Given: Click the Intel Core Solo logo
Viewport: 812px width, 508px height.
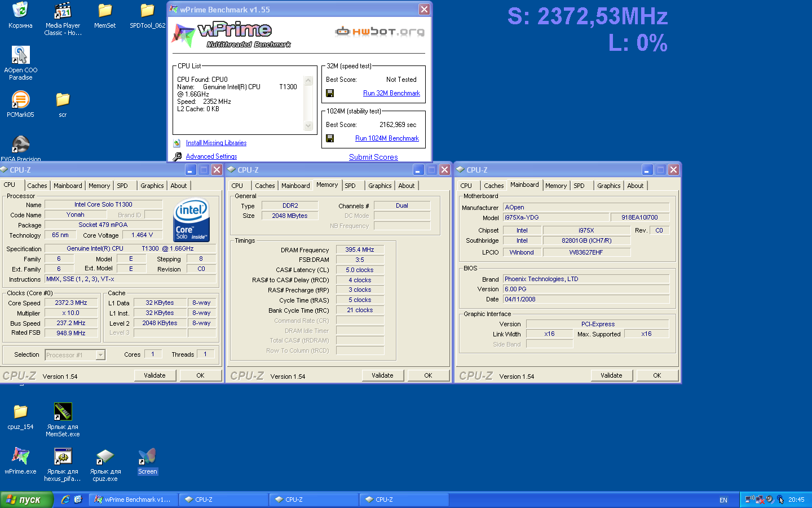Looking at the screenshot, I should point(192,220).
